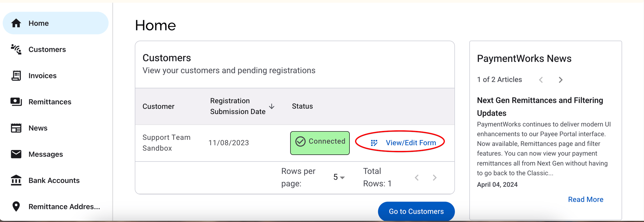Select the News calendar icon

point(16,128)
